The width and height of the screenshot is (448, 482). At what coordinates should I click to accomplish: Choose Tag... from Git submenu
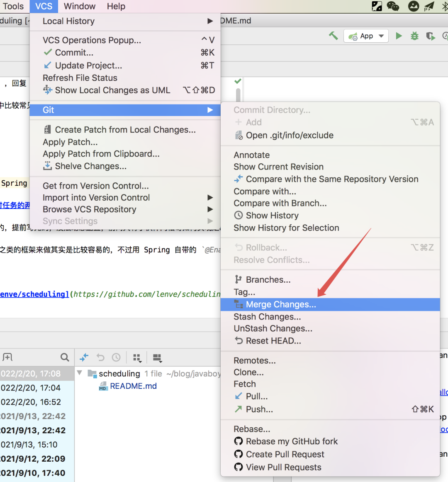tap(330, 292)
